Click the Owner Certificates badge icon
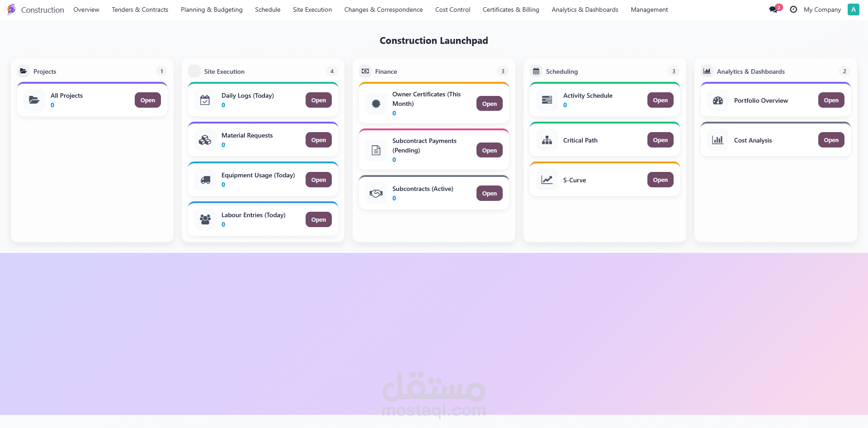 click(376, 104)
